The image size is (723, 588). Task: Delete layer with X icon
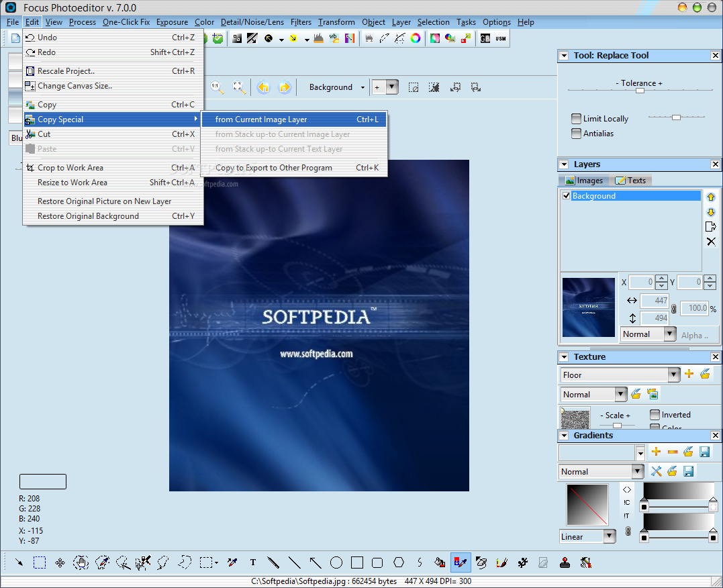(x=711, y=242)
